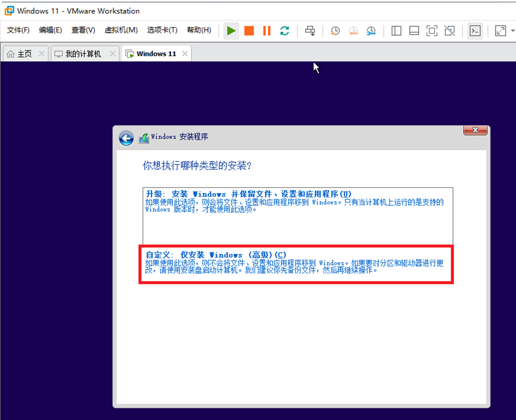Close the 主页 tab
The height and width of the screenshot is (420, 516).
click(42, 54)
